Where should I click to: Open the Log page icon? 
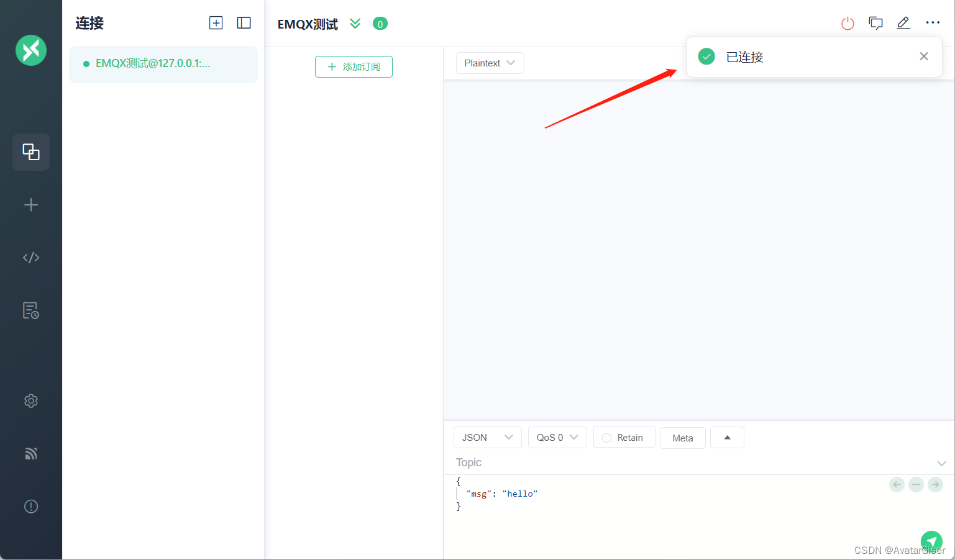pos(31,310)
